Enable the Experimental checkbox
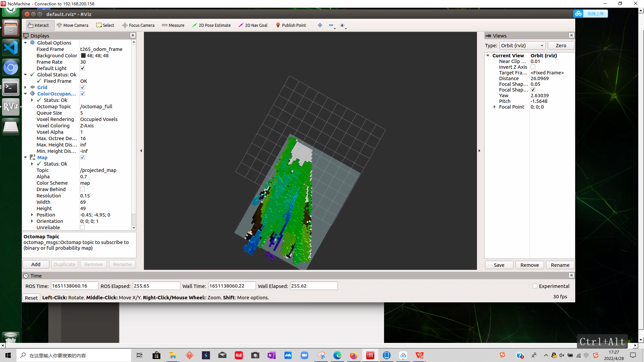The width and height of the screenshot is (644, 362). [x=535, y=286]
